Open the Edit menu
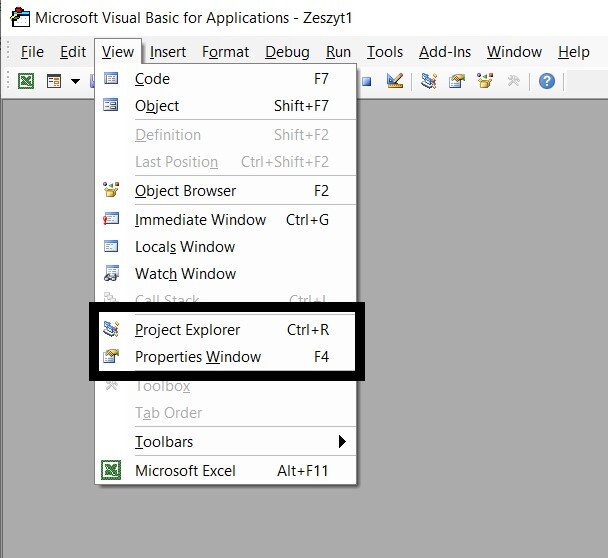Screen dimensions: 608x558 73,52
